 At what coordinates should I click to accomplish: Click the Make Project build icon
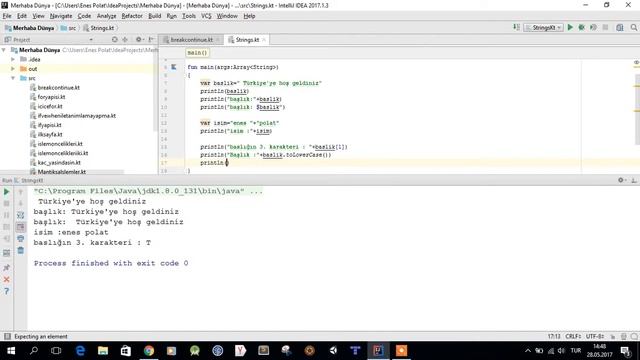pyautogui.click(x=516, y=27)
